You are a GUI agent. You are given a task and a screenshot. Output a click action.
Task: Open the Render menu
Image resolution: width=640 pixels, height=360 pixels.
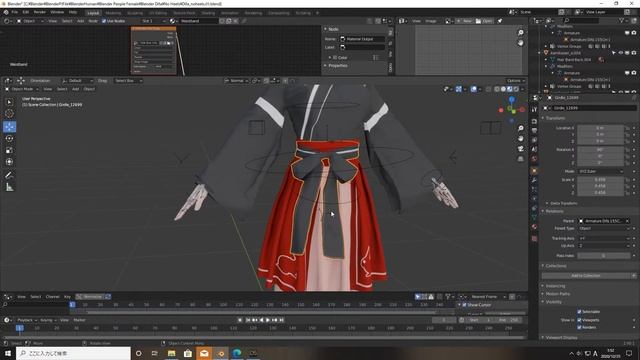(x=40, y=12)
